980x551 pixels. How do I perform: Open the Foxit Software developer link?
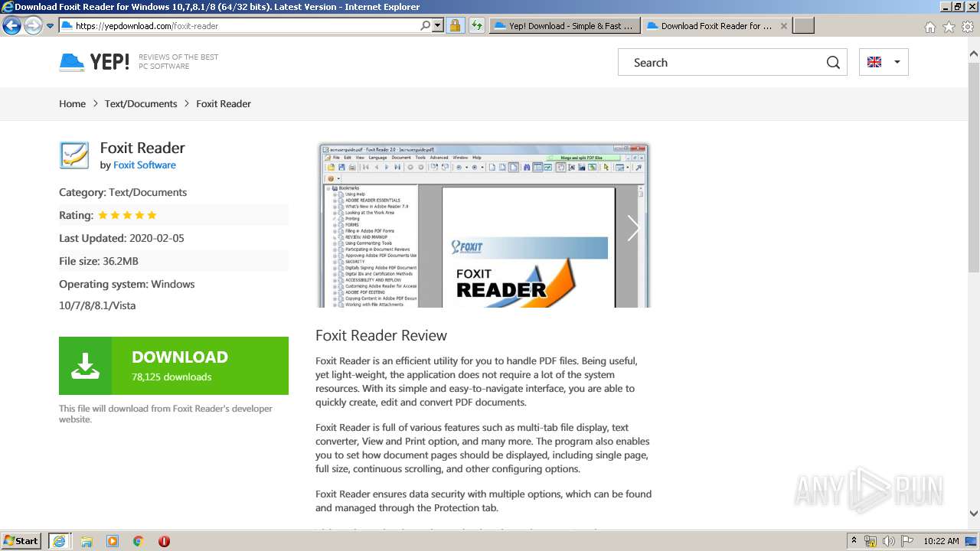point(145,165)
